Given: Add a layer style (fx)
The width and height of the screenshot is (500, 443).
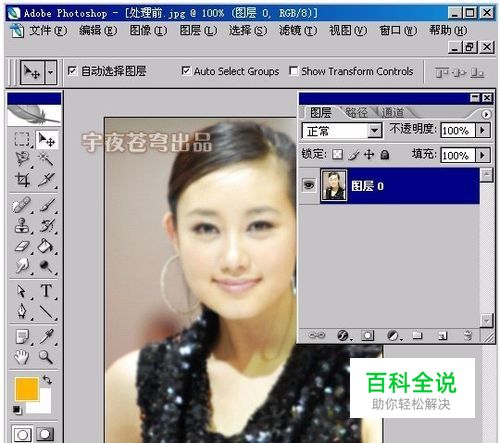Looking at the screenshot, I should [x=343, y=335].
